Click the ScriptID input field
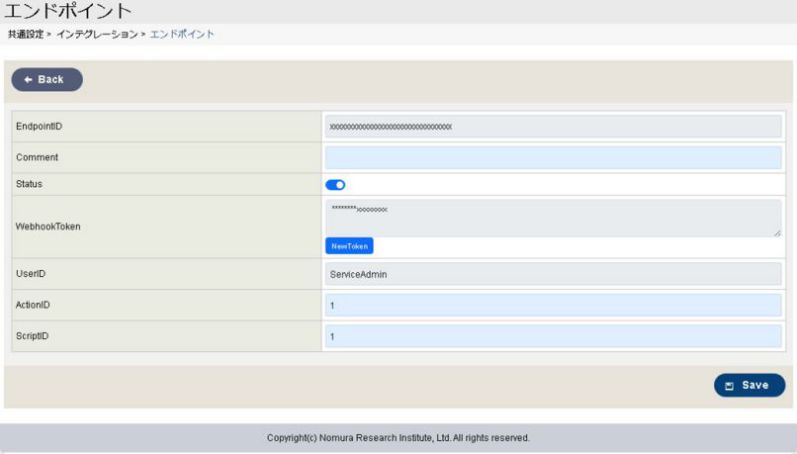 [x=553, y=337]
